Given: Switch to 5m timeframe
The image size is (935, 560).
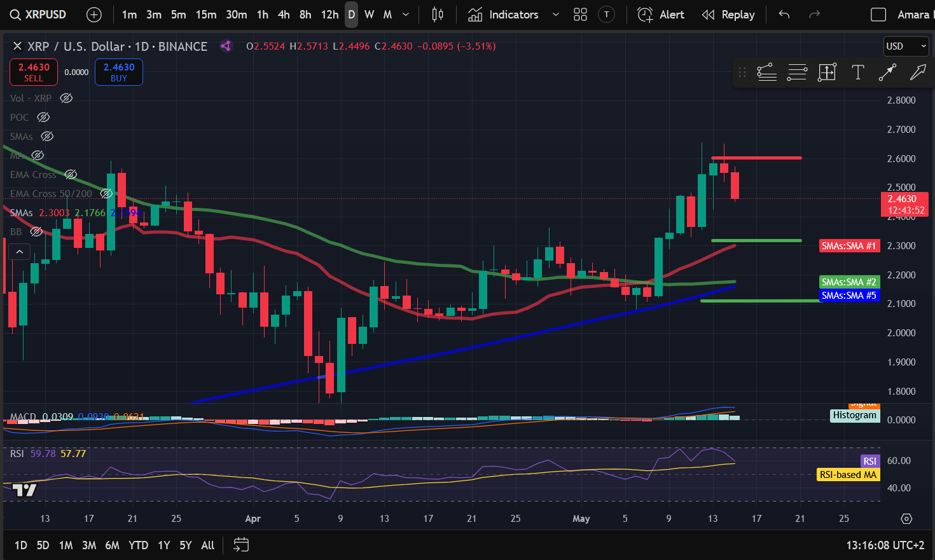Looking at the screenshot, I should click(179, 15).
